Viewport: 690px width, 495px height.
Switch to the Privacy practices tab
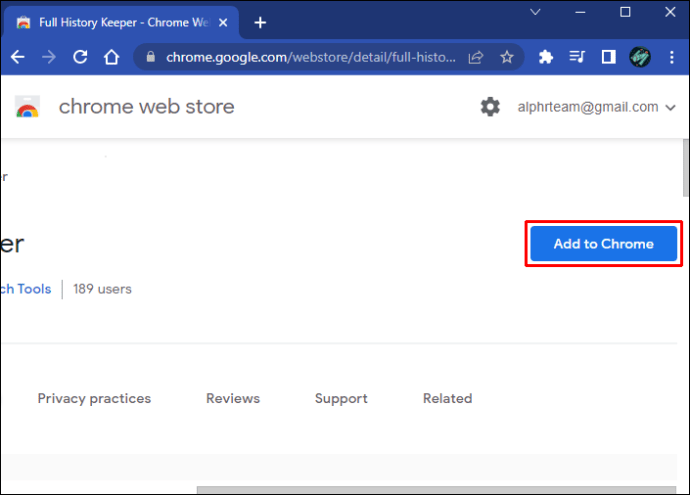(94, 399)
